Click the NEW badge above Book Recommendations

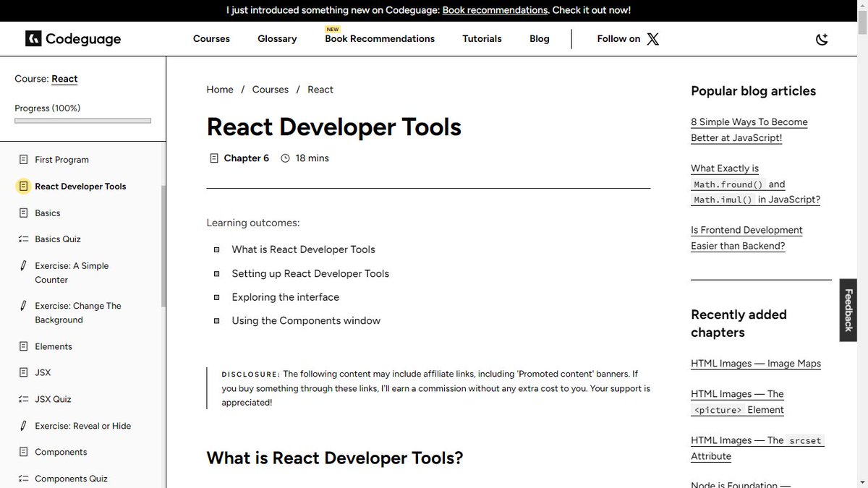click(x=333, y=30)
